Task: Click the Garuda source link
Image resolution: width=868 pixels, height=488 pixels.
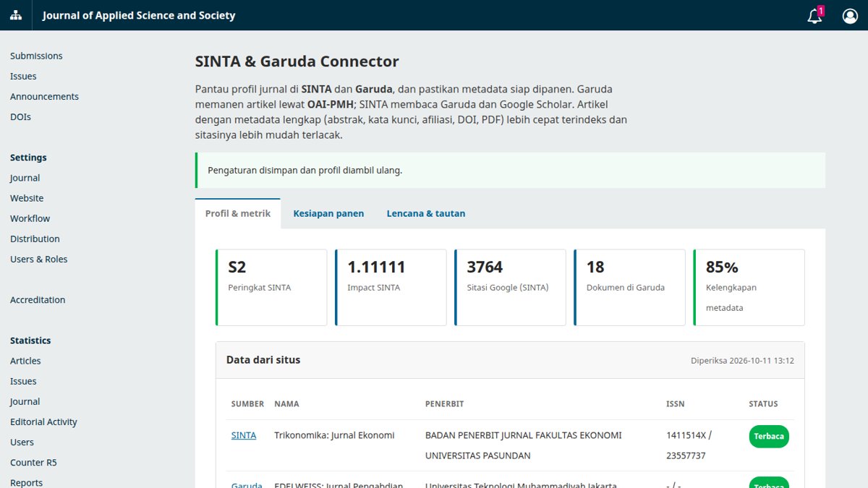Action: coord(247,485)
